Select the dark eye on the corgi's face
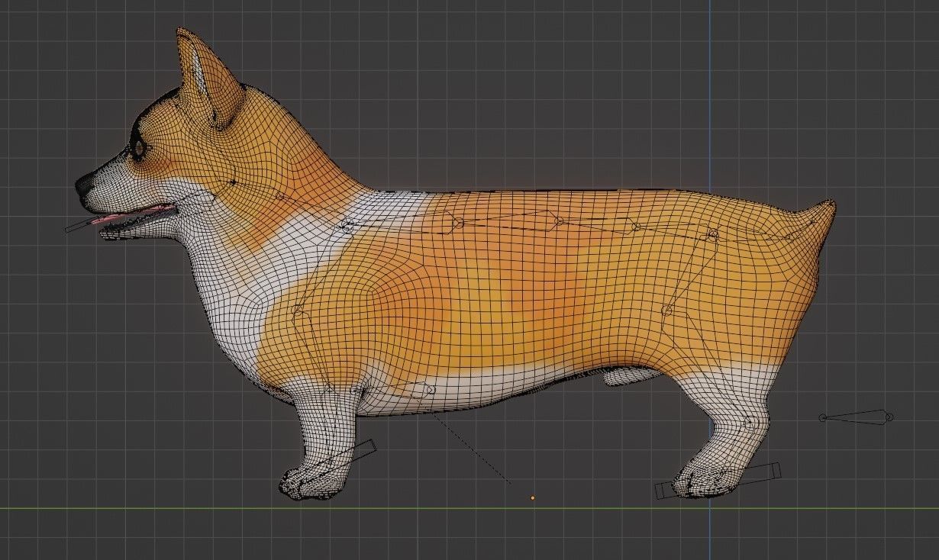The width and height of the screenshot is (939, 560). point(138,145)
